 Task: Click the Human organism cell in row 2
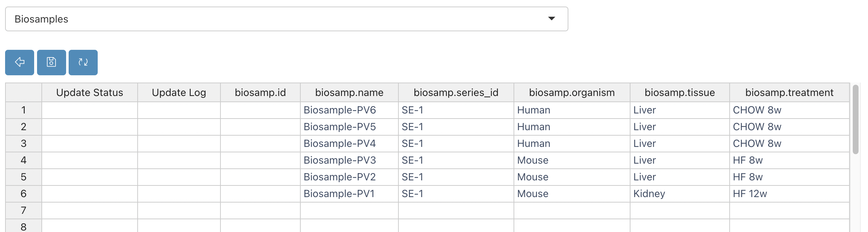(572, 127)
